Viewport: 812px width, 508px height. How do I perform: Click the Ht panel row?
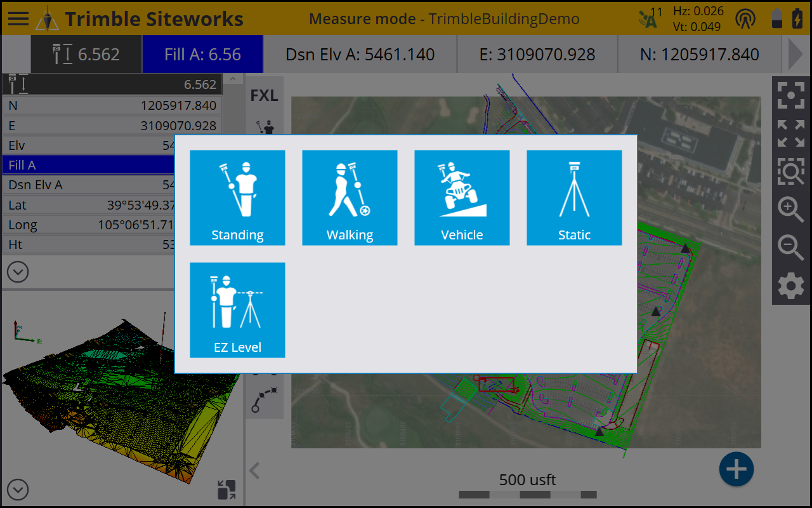89,244
